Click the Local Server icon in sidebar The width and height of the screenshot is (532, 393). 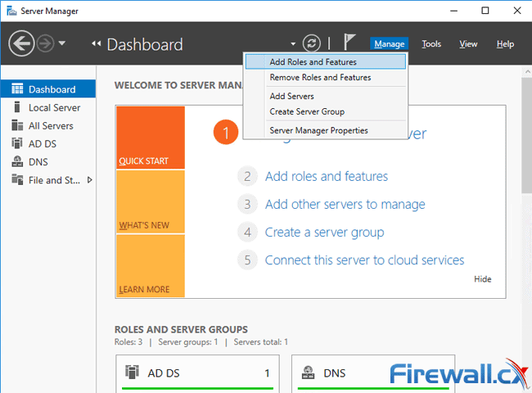tap(17, 107)
